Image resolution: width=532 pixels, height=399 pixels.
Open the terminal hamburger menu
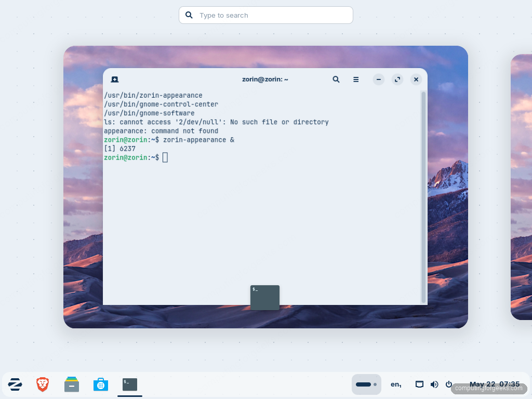click(x=355, y=79)
